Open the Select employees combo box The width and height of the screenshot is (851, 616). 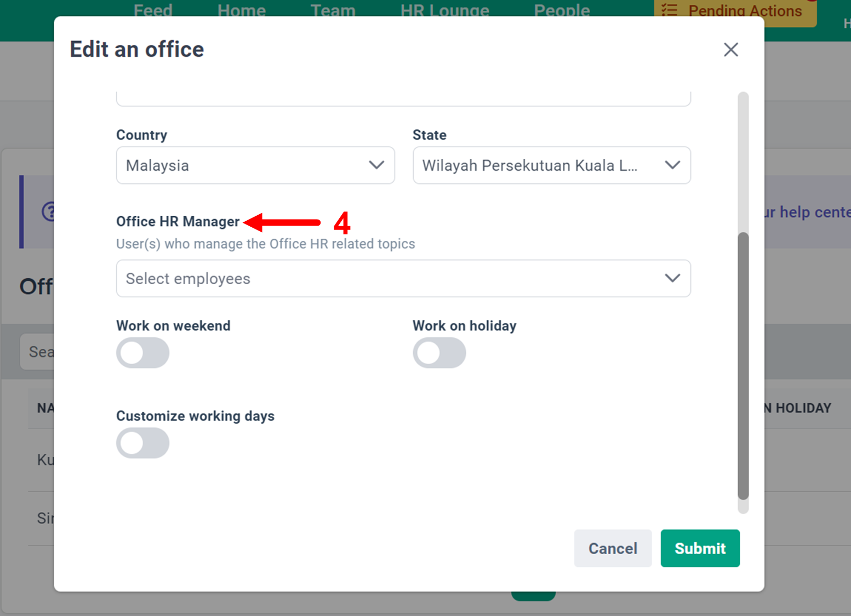[403, 278]
